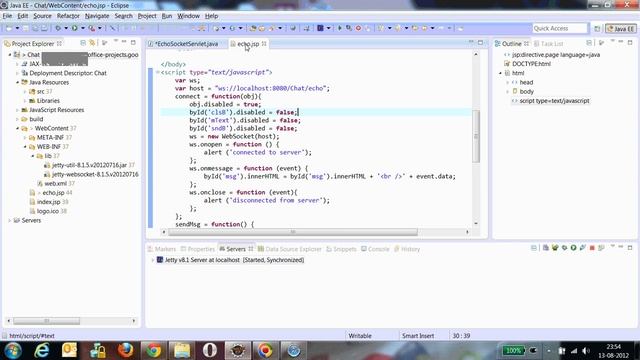Open the Data Source Explorer tab

tap(289, 249)
